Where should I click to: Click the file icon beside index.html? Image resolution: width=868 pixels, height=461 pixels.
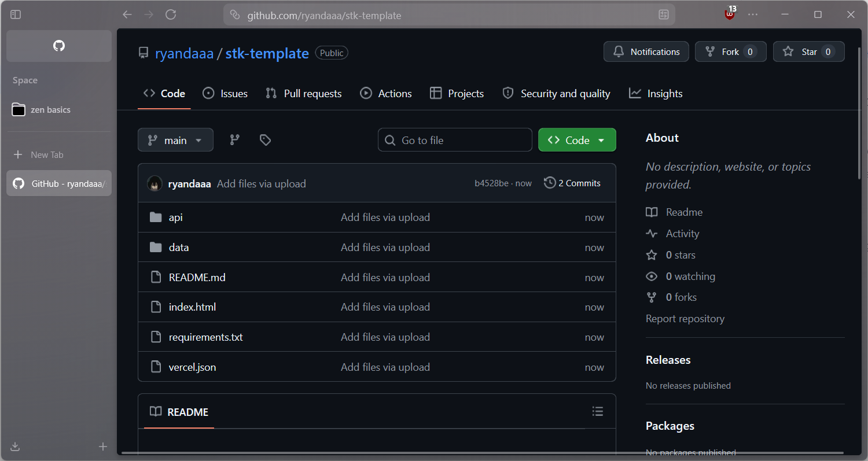coord(156,307)
